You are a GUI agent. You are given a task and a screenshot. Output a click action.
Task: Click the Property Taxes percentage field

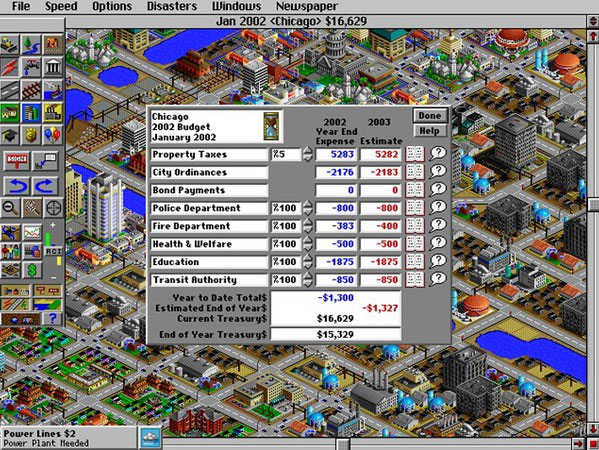tap(286, 154)
